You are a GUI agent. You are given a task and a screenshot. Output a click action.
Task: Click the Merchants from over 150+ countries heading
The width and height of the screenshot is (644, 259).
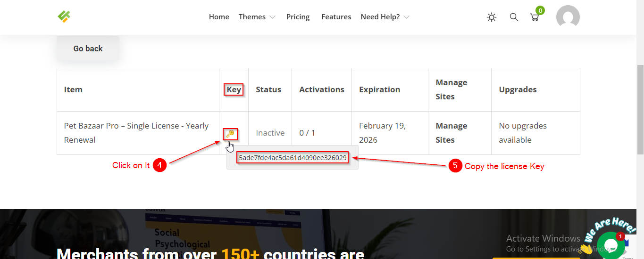210,253
